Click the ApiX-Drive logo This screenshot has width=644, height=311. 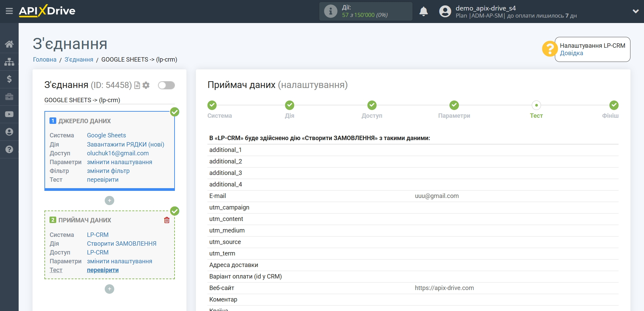(47, 11)
